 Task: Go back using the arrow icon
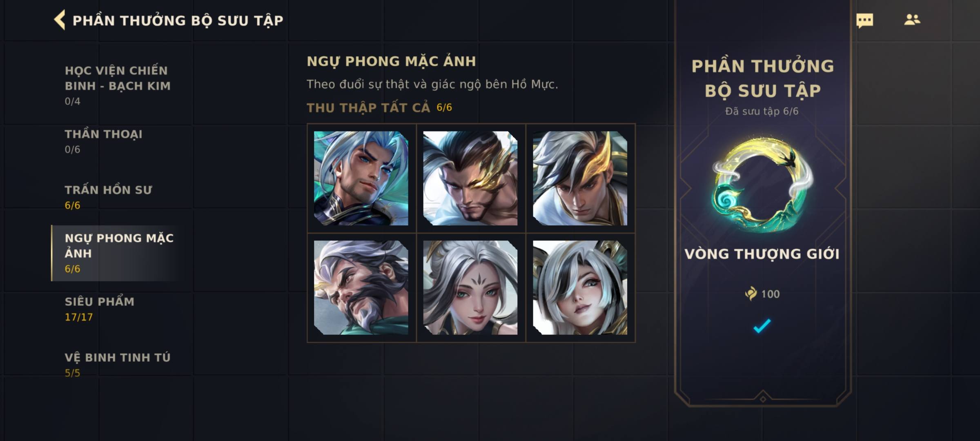click(x=60, y=20)
